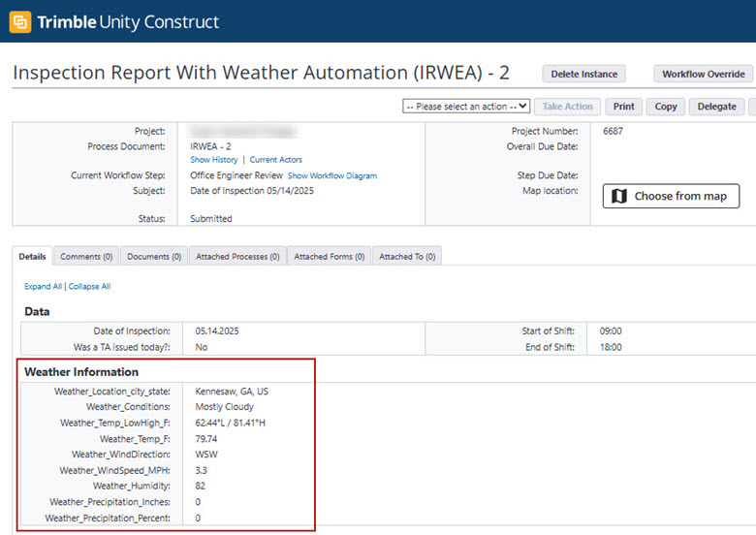
Task: Click the temperature range 62.44°L / 81.41°H
Action: [230, 423]
